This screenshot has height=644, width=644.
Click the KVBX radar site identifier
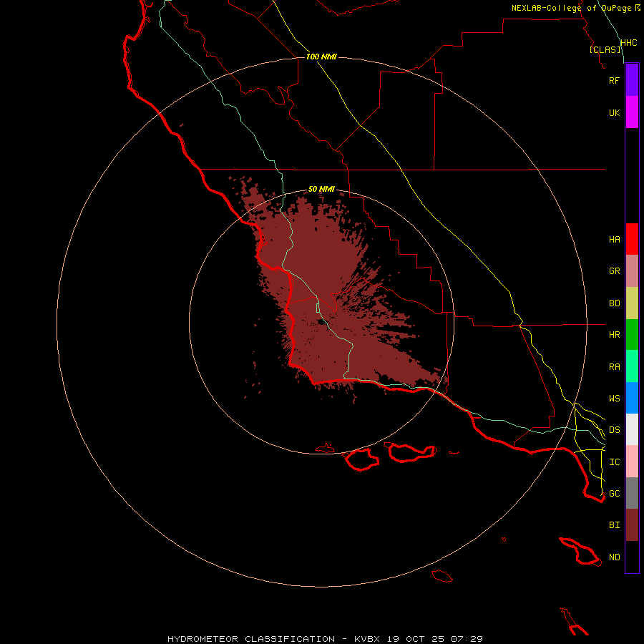367,639
